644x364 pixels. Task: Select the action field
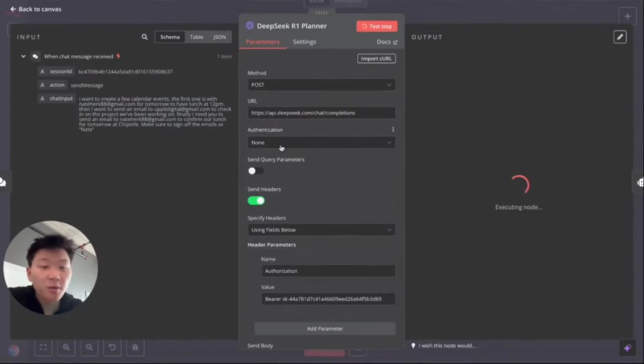[x=53, y=85]
